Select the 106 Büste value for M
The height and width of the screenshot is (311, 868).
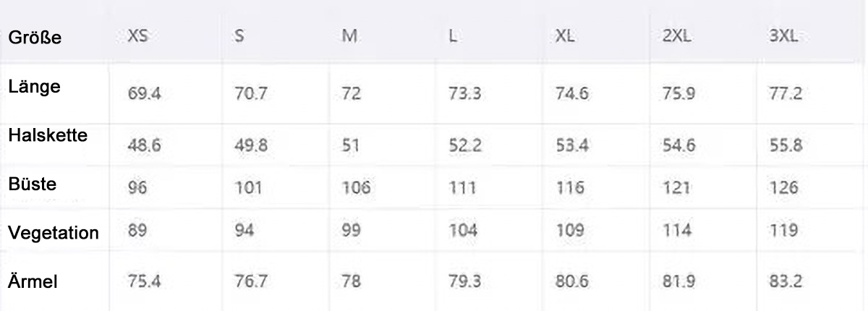pyautogui.click(x=357, y=188)
